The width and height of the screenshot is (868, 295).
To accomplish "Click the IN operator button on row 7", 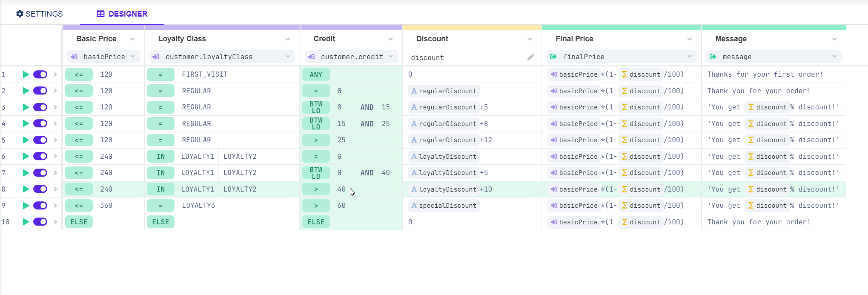I will (x=160, y=173).
